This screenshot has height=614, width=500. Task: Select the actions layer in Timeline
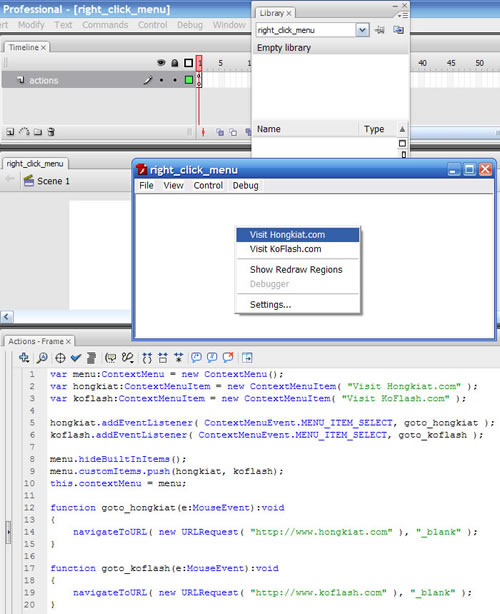pos(43,80)
